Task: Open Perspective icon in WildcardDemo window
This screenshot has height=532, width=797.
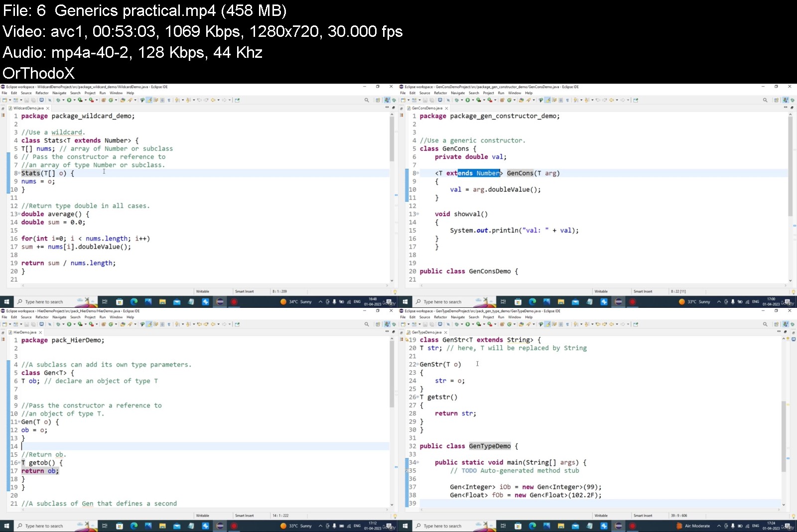Action: pos(378,100)
